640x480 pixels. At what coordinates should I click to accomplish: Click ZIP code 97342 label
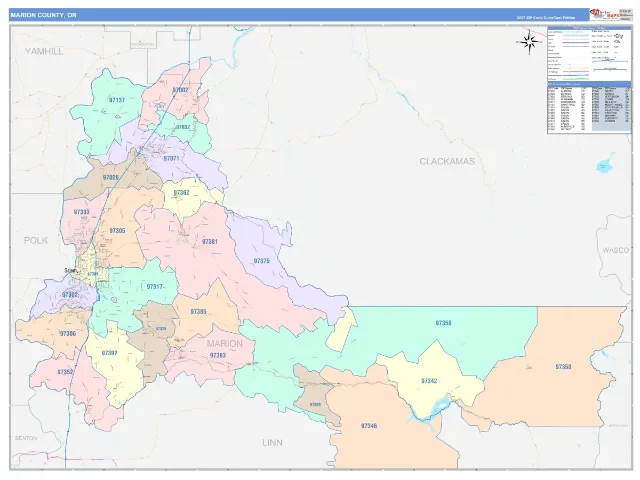[429, 381]
